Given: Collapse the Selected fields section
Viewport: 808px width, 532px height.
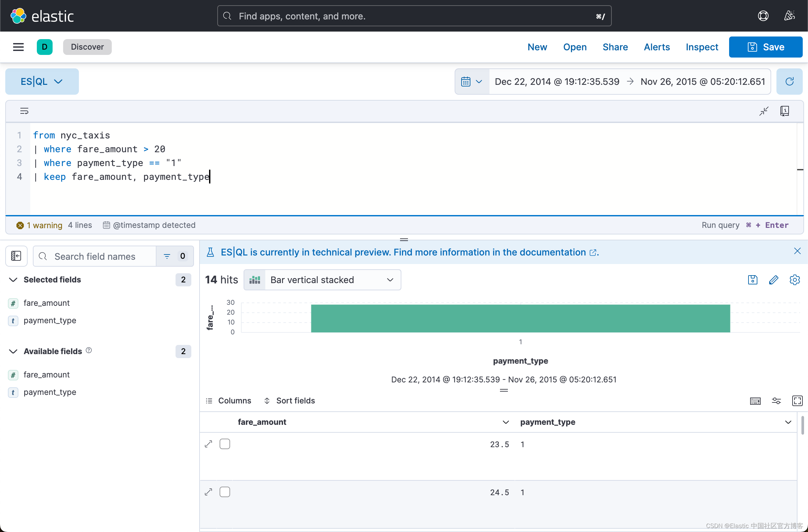Looking at the screenshot, I should (12, 280).
